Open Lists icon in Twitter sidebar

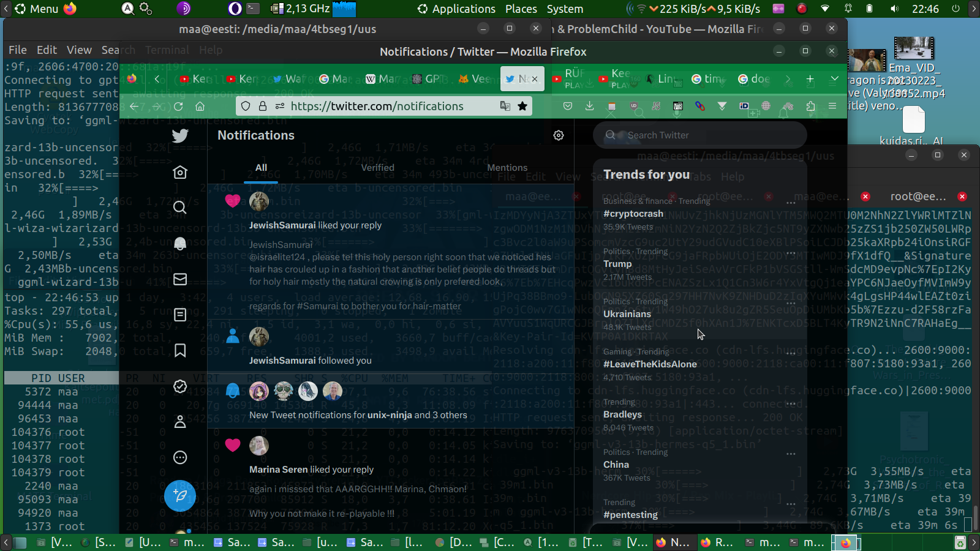(x=180, y=315)
